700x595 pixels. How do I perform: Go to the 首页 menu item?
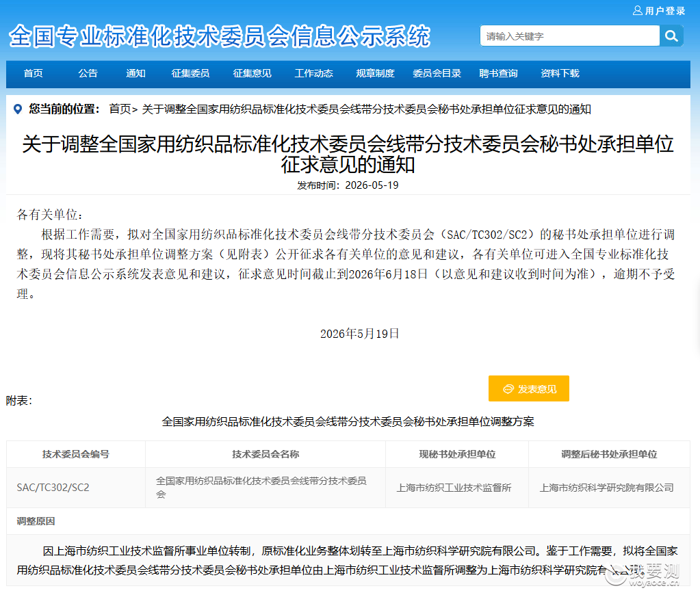tap(34, 73)
